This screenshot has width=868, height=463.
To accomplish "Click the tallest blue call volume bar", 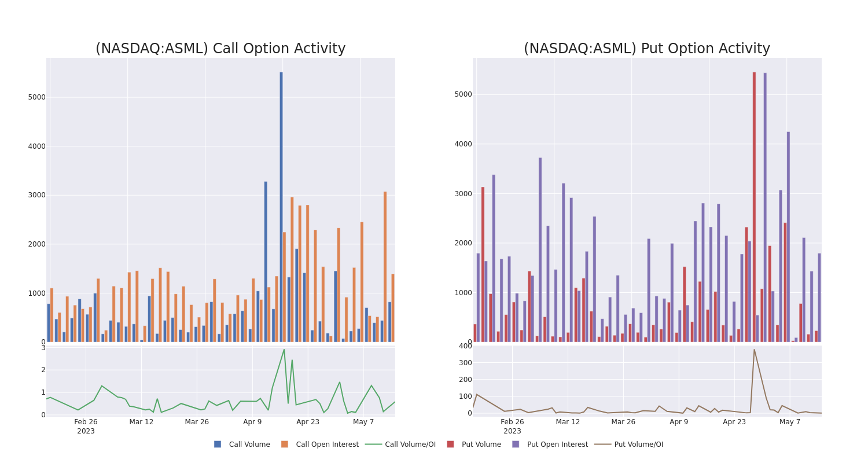I will (x=281, y=207).
